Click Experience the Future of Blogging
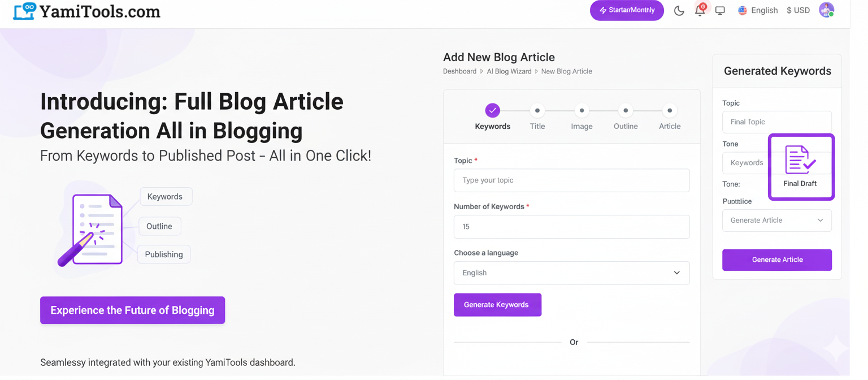This screenshot has height=380, width=868. coord(132,310)
